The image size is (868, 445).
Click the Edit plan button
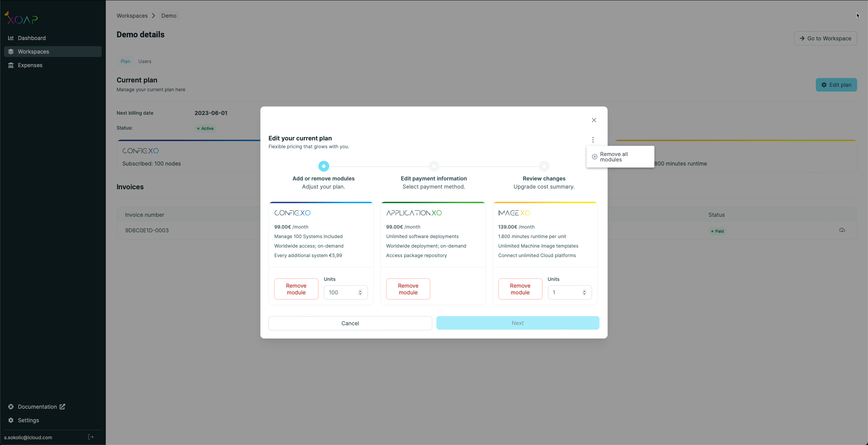coord(836,85)
